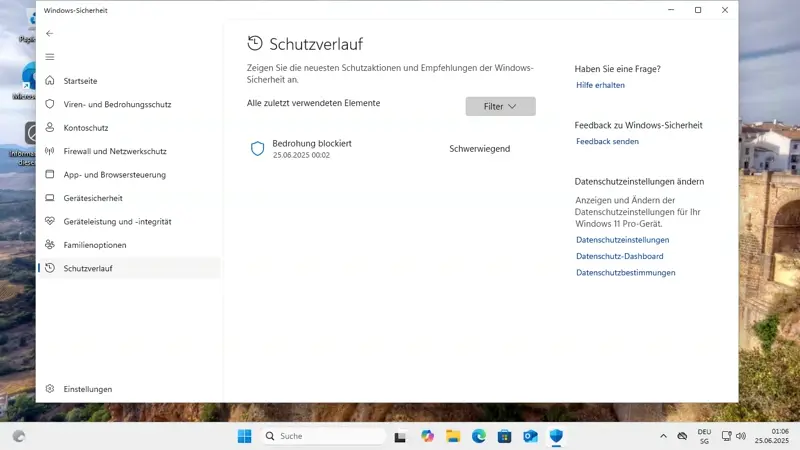The width and height of the screenshot is (800, 450).
Task: Click the Hilfe erhalten link
Action: point(600,85)
